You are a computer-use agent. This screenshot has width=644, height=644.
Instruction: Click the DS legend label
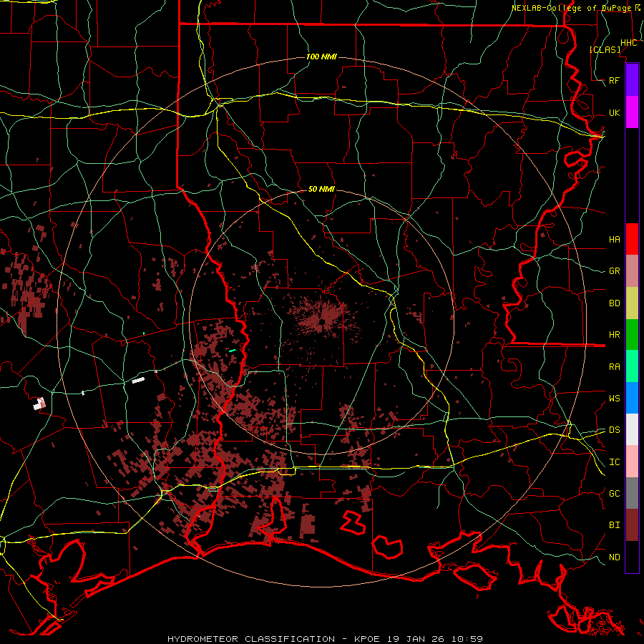point(615,430)
